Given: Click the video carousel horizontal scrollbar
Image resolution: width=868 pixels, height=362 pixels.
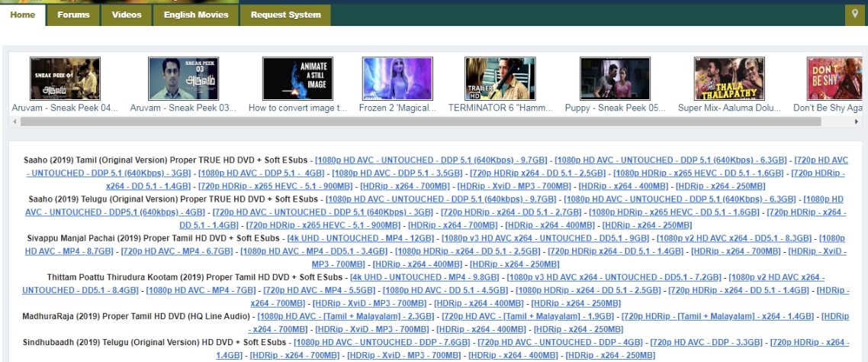Looking at the screenshot, I should [420, 121].
